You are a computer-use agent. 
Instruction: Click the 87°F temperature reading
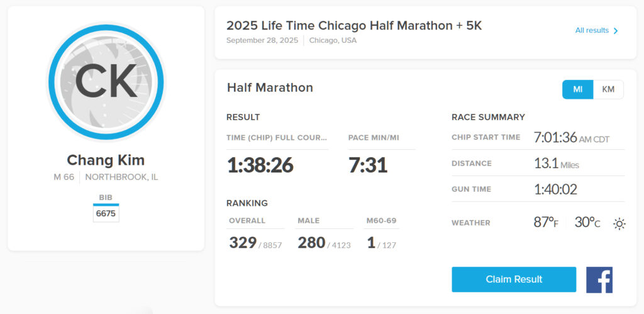[x=545, y=222]
